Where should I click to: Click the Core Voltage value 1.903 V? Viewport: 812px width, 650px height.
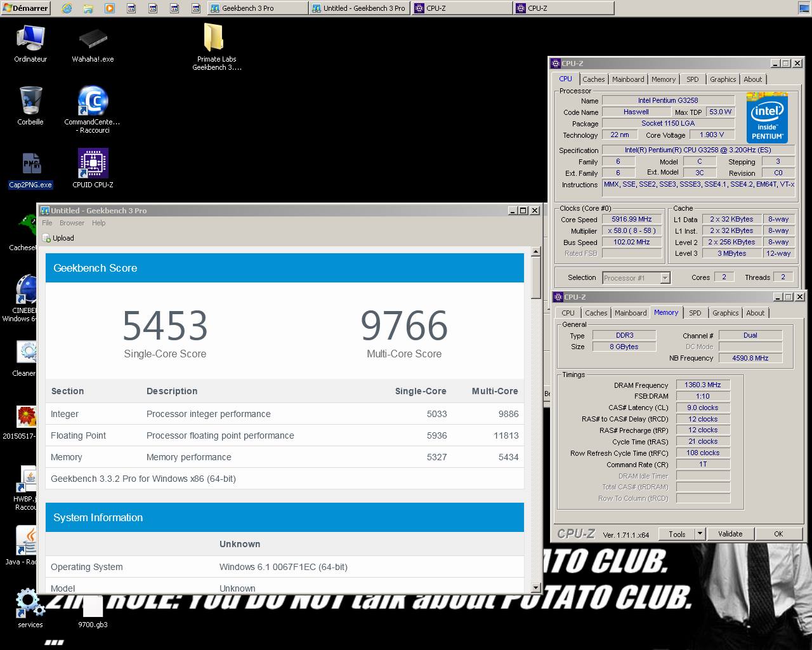click(x=712, y=135)
